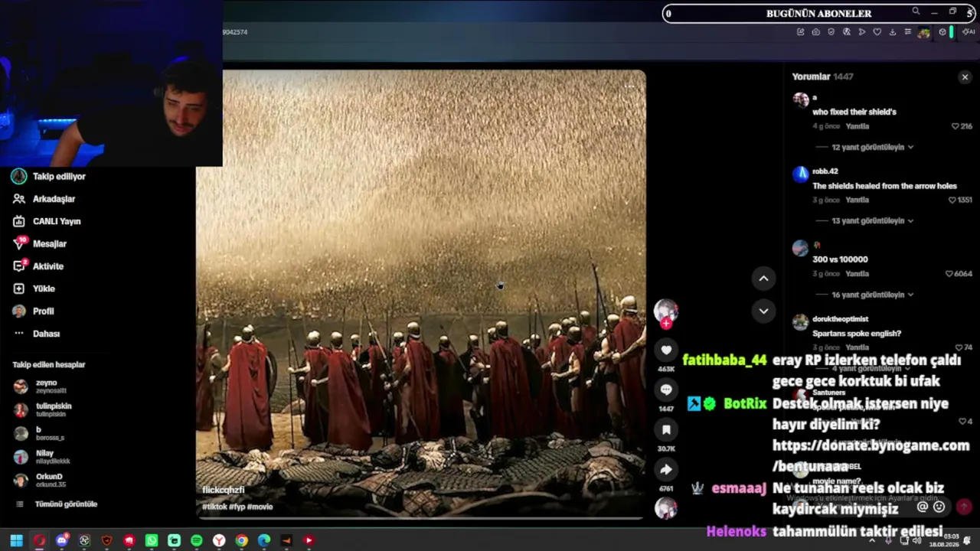Open the browser extensions cube icon

click(942, 32)
